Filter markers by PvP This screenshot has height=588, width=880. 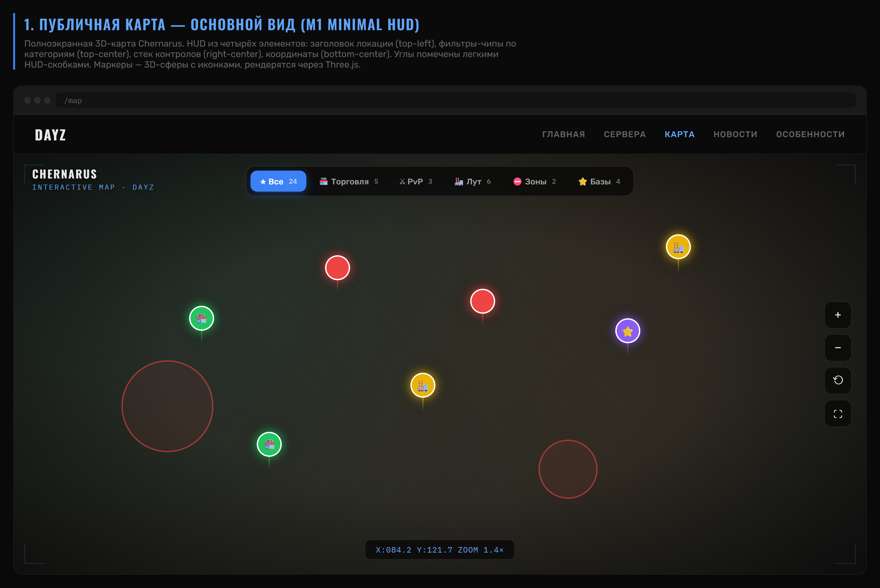(416, 182)
